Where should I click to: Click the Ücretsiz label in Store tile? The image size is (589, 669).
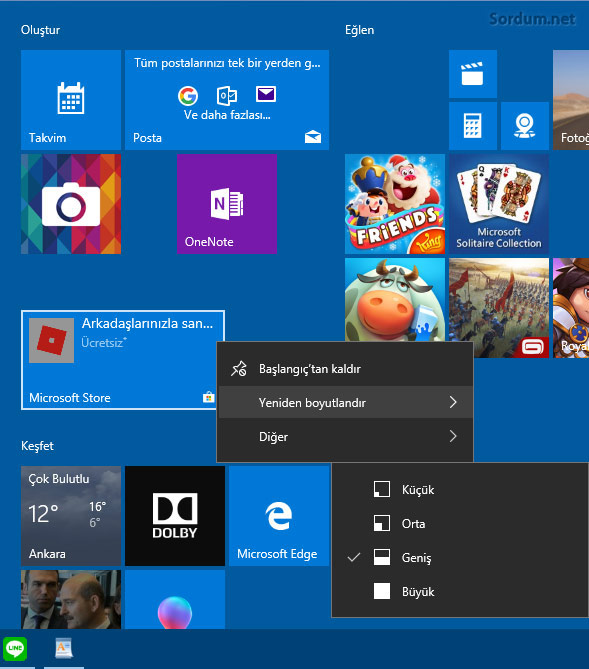[x=104, y=342]
